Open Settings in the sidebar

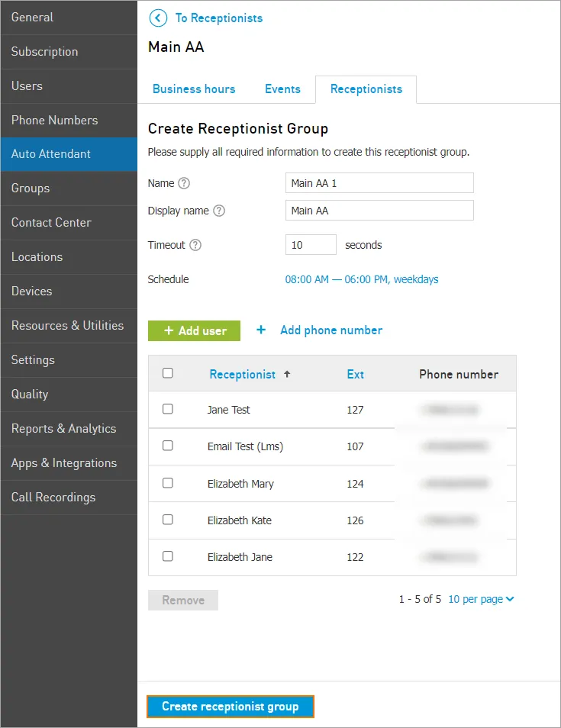69,360
